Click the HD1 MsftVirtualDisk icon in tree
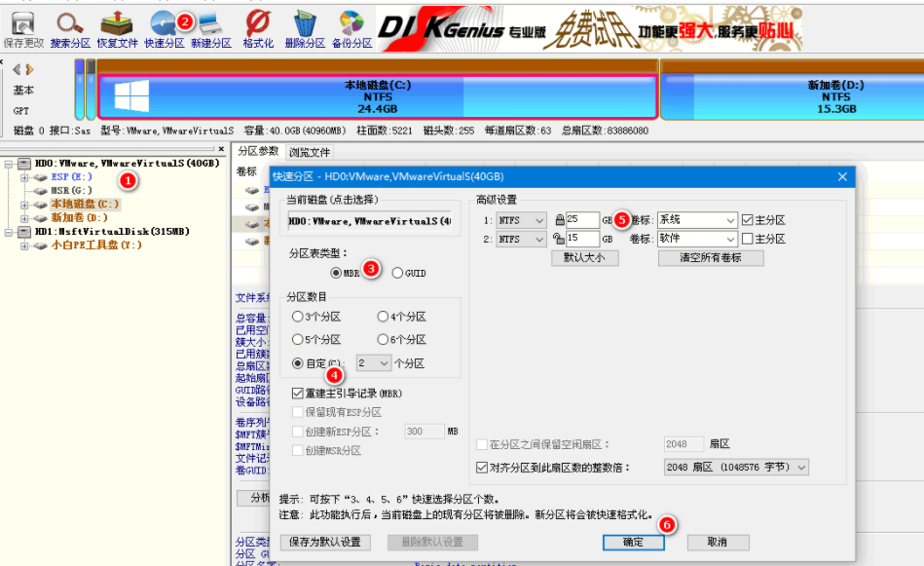The width and height of the screenshot is (924, 566). click(24, 232)
